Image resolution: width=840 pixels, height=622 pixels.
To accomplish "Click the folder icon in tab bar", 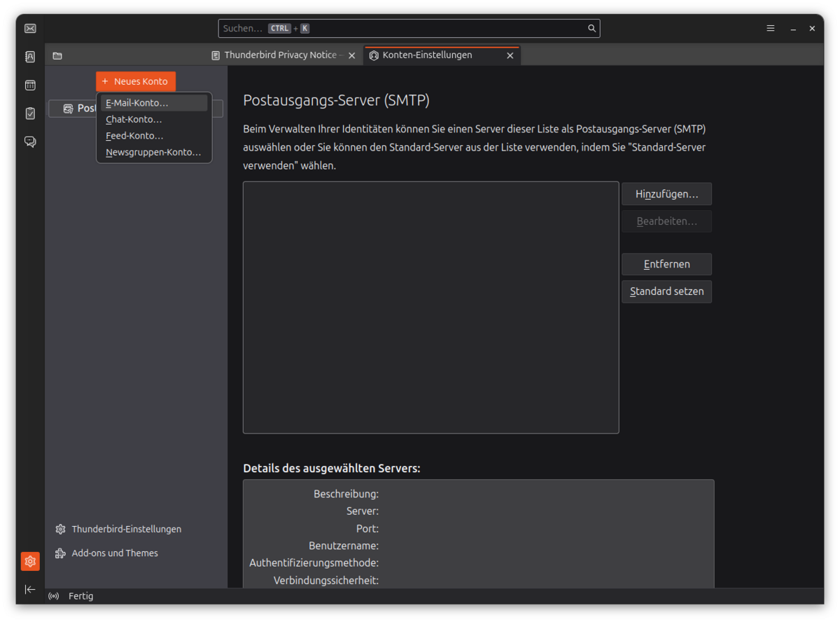I will click(x=57, y=55).
